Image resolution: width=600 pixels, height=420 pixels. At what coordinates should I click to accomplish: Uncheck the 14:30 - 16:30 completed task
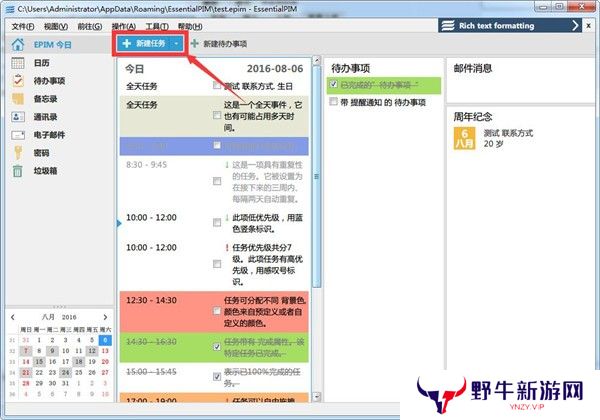coord(217,347)
